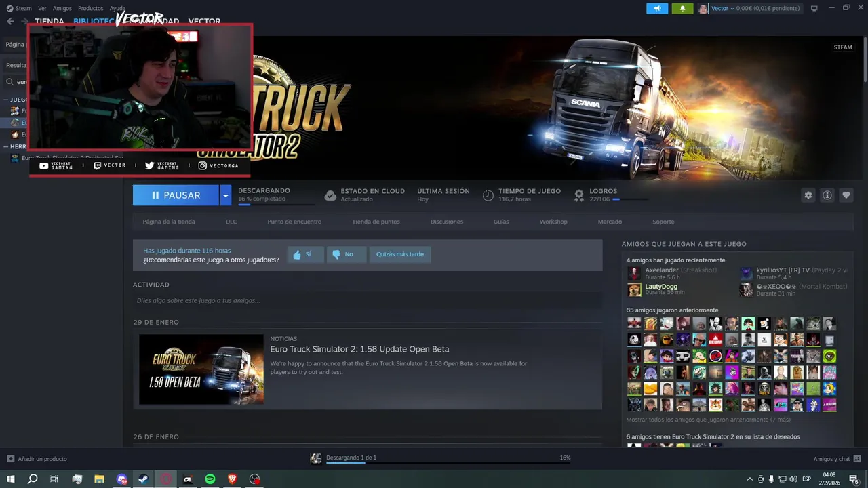Open Windows Start menu

click(11, 479)
